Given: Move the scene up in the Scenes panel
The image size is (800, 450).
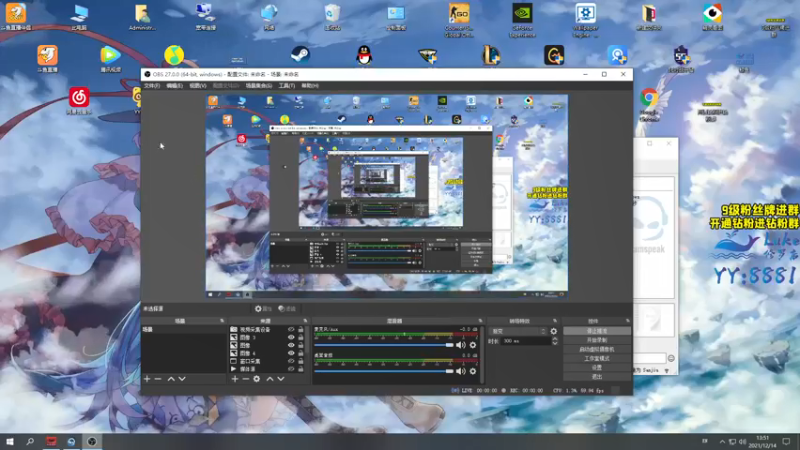Looking at the screenshot, I should (x=171, y=379).
